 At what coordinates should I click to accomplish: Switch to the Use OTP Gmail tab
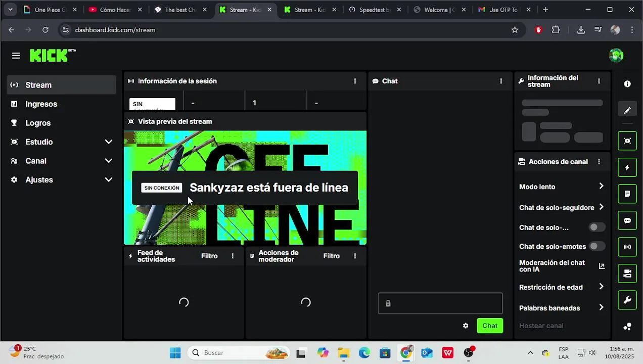[504, 10]
